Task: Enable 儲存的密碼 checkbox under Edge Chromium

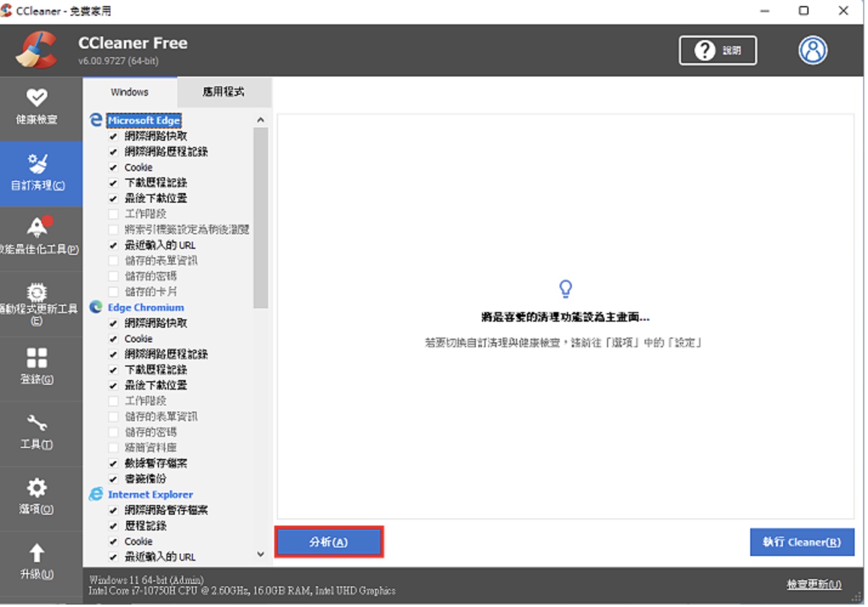Action: pos(113,432)
